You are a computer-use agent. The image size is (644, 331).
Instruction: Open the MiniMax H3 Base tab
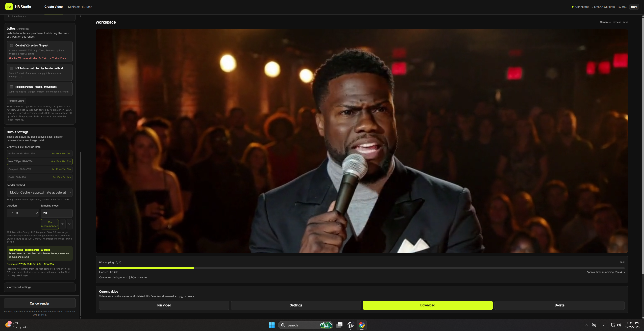pyautogui.click(x=80, y=7)
